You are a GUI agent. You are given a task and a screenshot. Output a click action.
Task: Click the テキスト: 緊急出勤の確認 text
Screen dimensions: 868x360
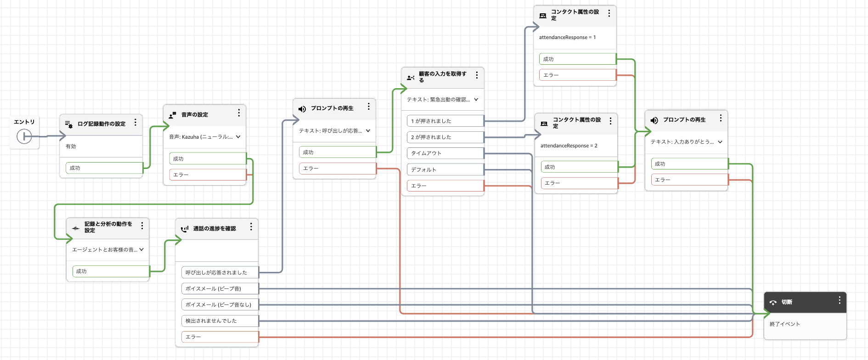[x=438, y=100]
